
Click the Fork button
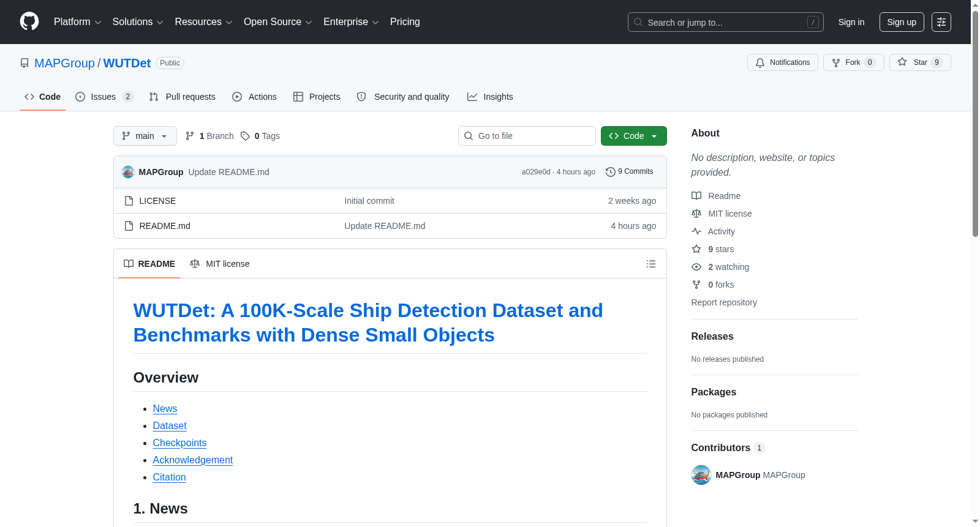click(853, 62)
